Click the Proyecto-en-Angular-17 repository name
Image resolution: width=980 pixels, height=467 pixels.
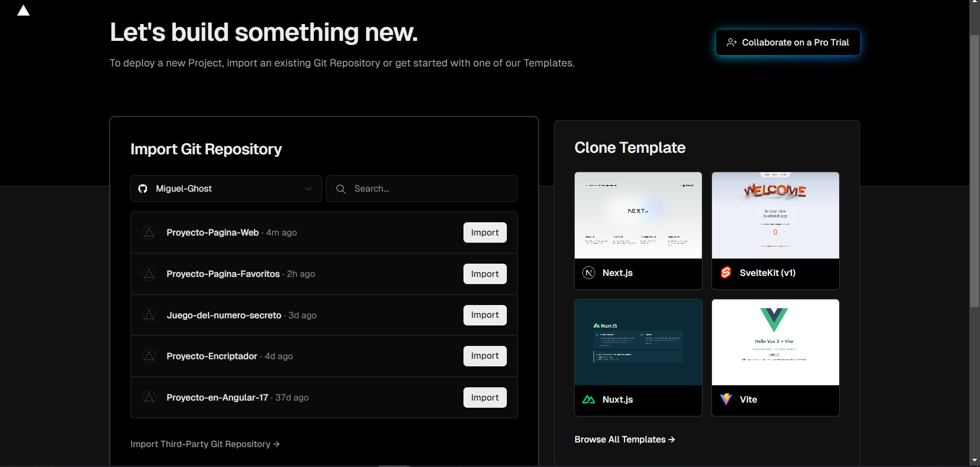point(217,398)
